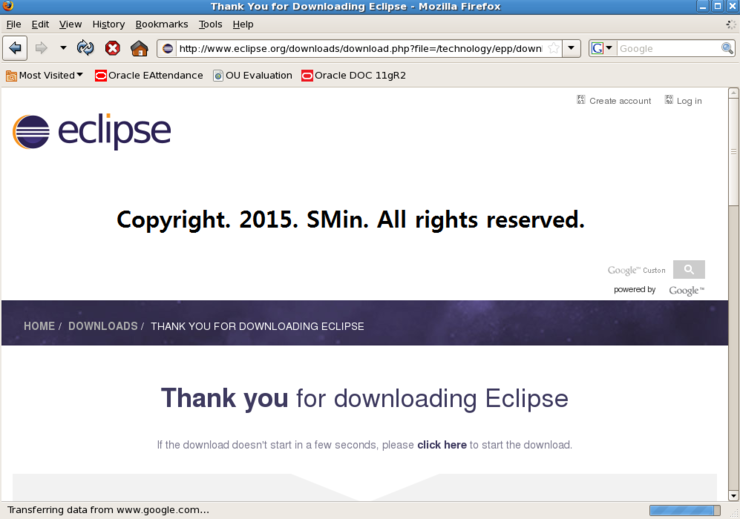Maximize the Firefox window
Viewport: 740px width, 519px height.
pos(717,6)
